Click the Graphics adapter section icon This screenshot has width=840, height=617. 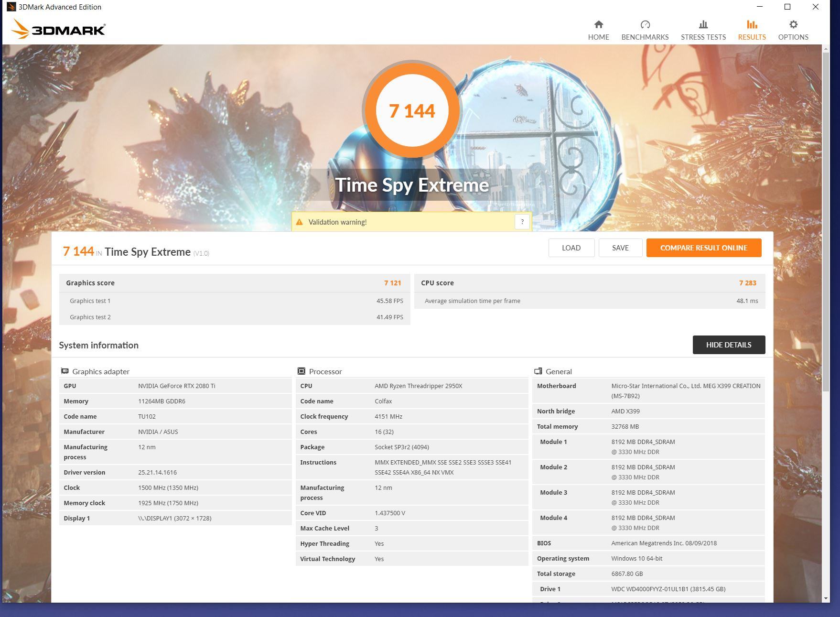coord(65,371)
